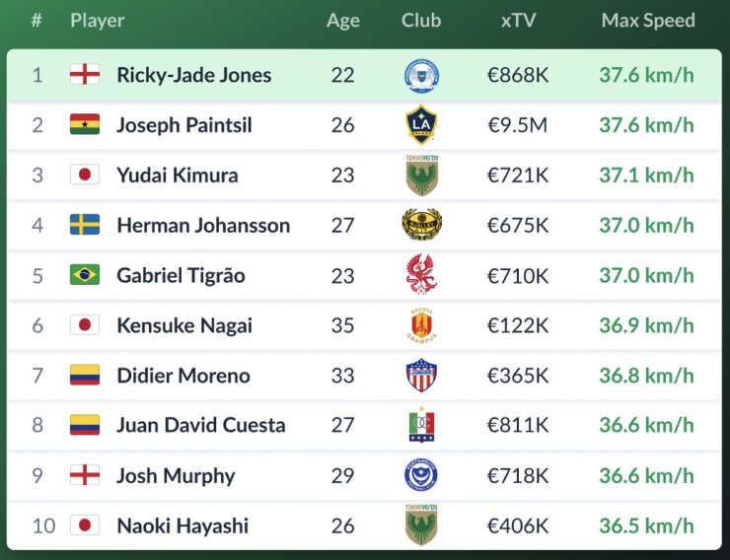Open Kensuke Nagai player name link
Image resolution: width=730 pixels, height=560 pixels.
(184, 325)
